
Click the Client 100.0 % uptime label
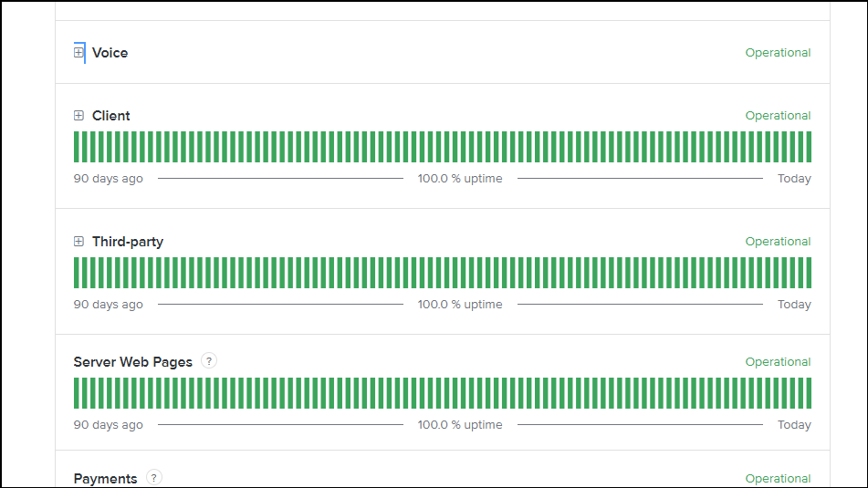460,179
